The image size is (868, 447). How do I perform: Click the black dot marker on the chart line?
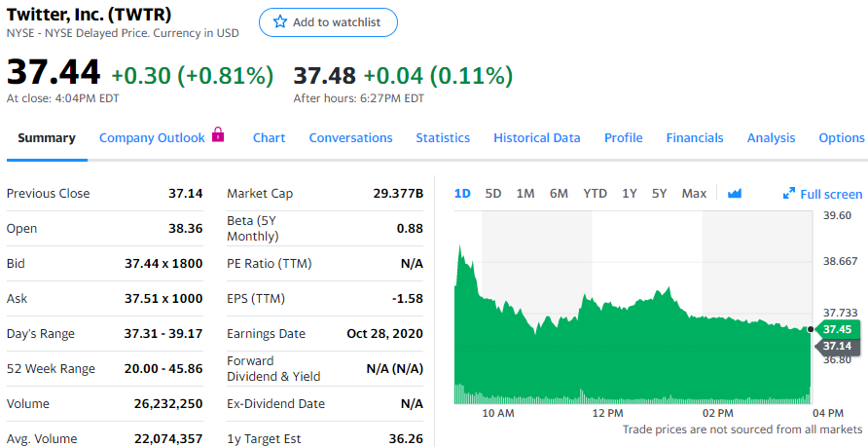811,329
